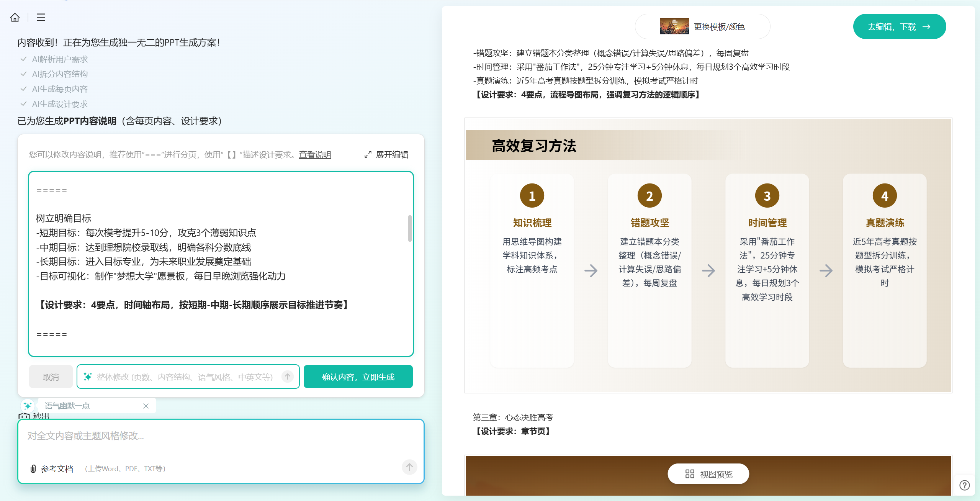Click the sparkle icon beside suggestion chip

28,406
